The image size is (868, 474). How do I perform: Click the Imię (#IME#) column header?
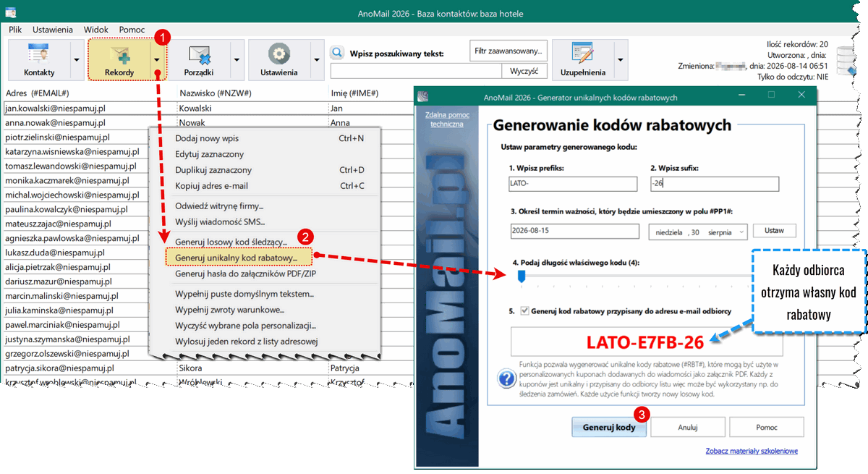pyautogui.click(x=354, y=93)
